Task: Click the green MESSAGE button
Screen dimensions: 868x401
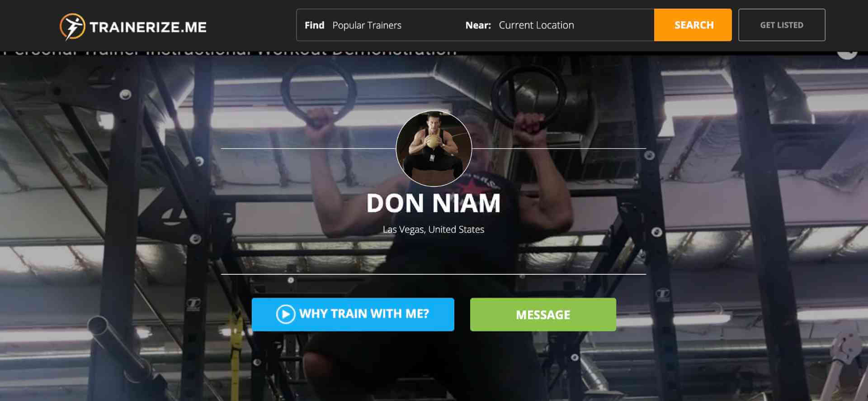Action: [543, 315]
